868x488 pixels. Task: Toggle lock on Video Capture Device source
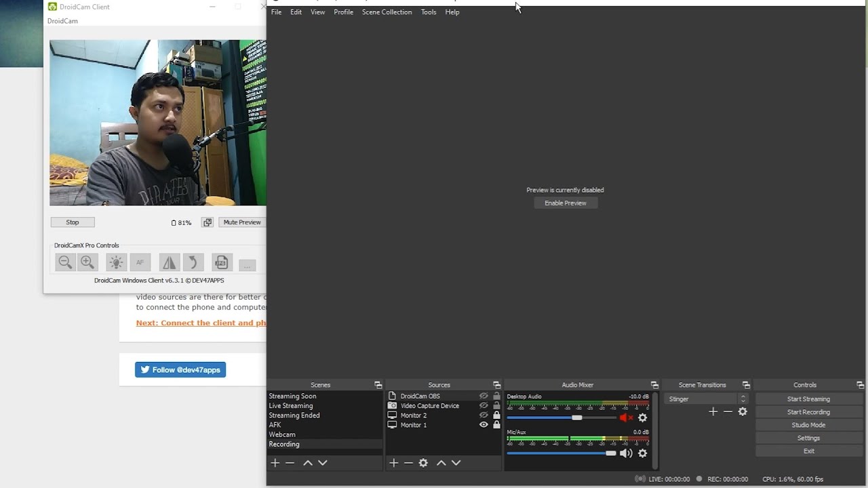pos(496,406)
